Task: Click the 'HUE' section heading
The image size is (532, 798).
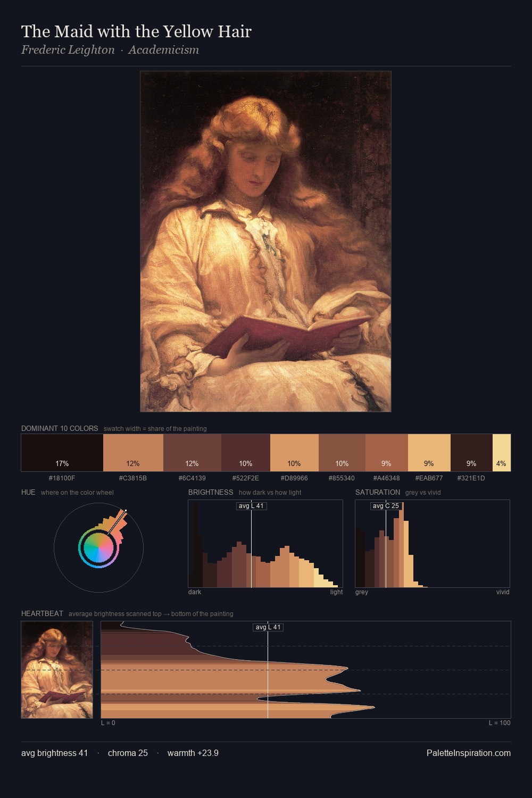Action: tap(28, 492)
